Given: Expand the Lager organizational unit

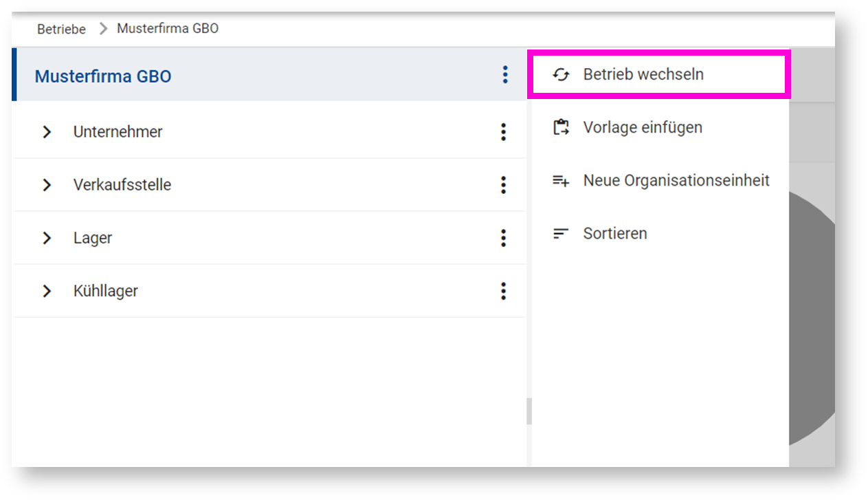Looking at the screenshot, I should click(47, 238).
